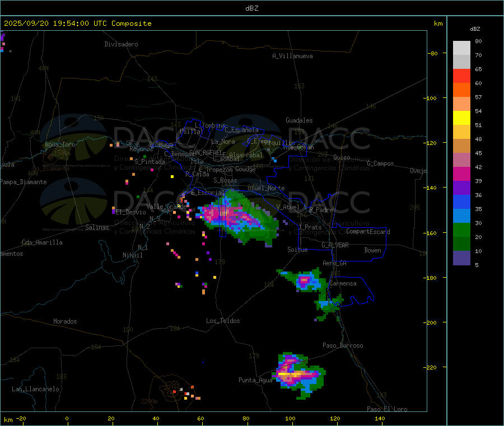Screen dimensions: 504x426
Task: Click the CompantEscard place label
Action: [x=368, y=231]
